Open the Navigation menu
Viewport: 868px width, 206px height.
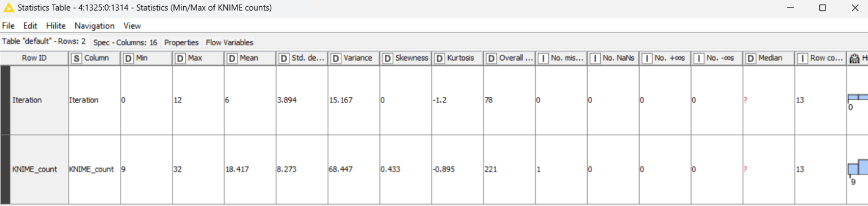[x=94, y=25]
